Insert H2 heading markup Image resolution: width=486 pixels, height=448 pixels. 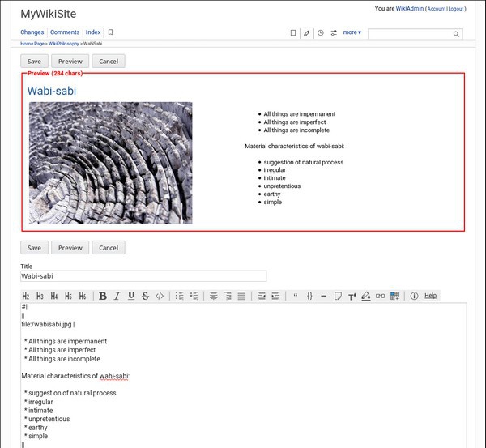(x=26, y=297)
